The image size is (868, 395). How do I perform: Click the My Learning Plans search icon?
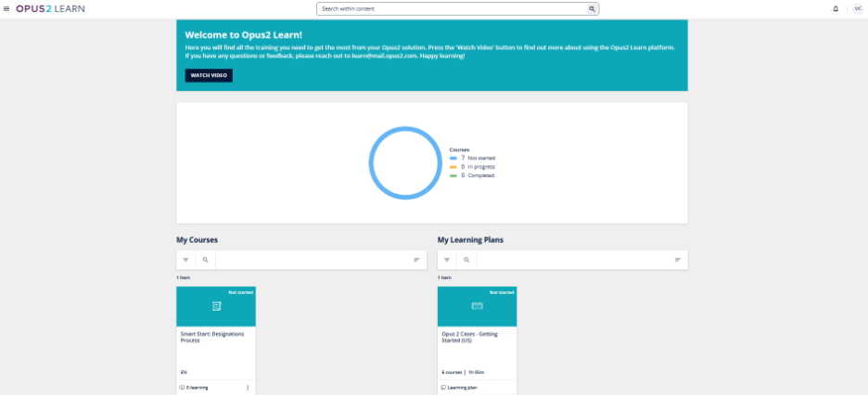[466, 260]
